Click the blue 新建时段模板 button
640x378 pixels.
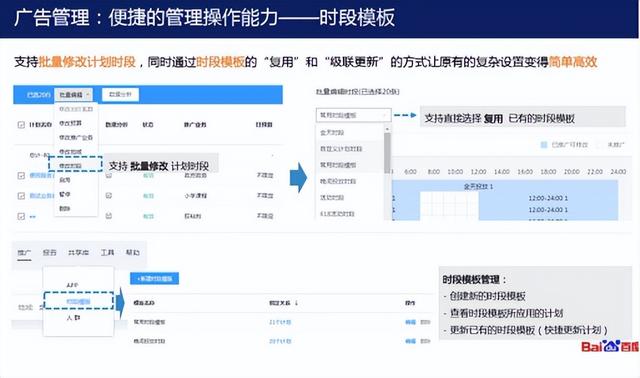154,278
